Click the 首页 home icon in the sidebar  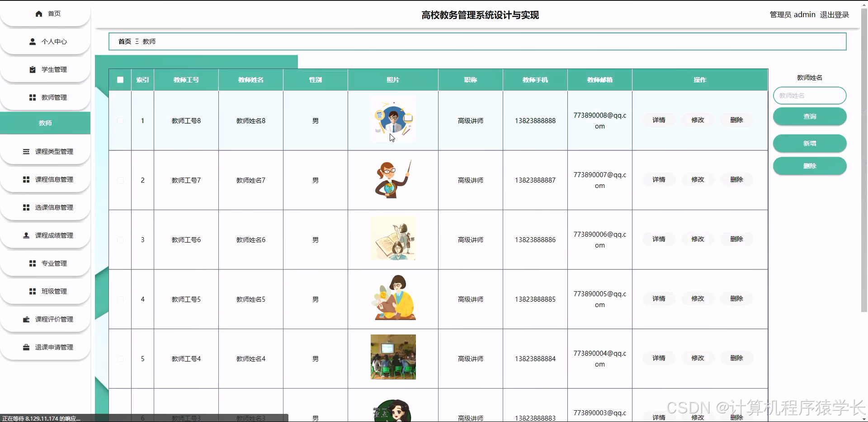click(39, 14)
